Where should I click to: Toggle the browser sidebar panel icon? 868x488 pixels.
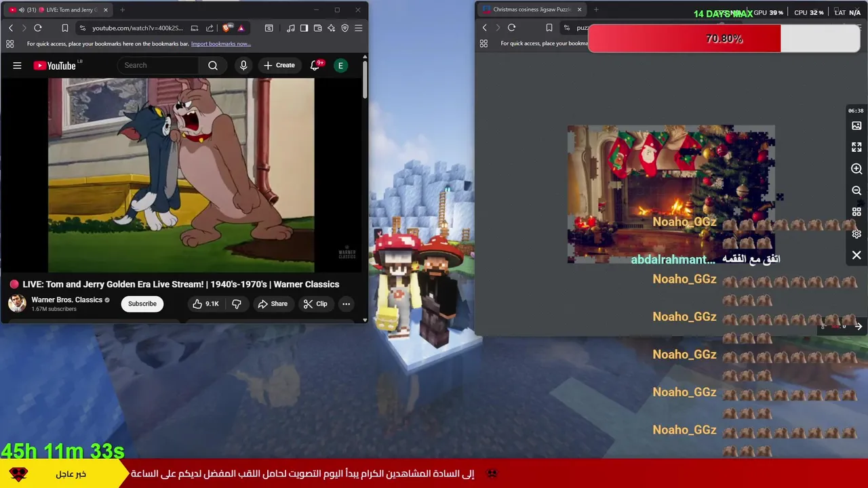click(x=304, y=28)
